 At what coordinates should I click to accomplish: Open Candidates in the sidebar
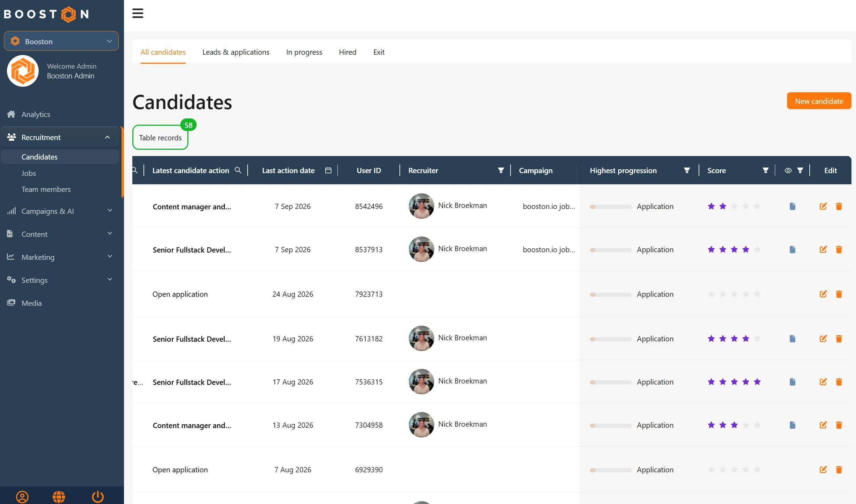click(x=39, y=157)
